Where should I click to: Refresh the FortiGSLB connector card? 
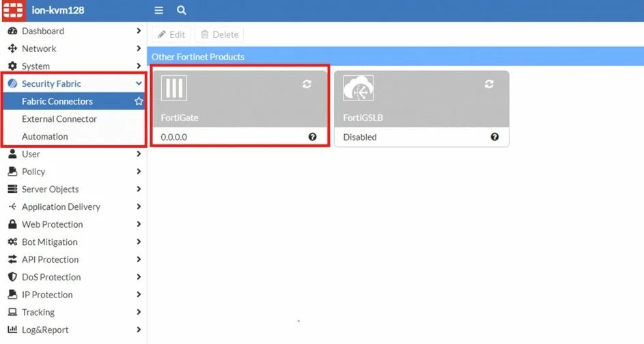tap(489, 84)
